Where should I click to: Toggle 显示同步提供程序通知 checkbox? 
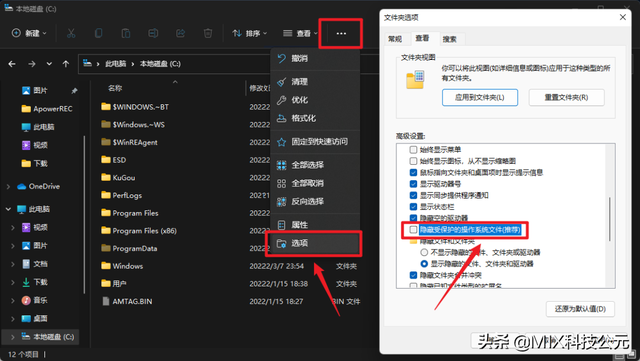click(413, 195)
